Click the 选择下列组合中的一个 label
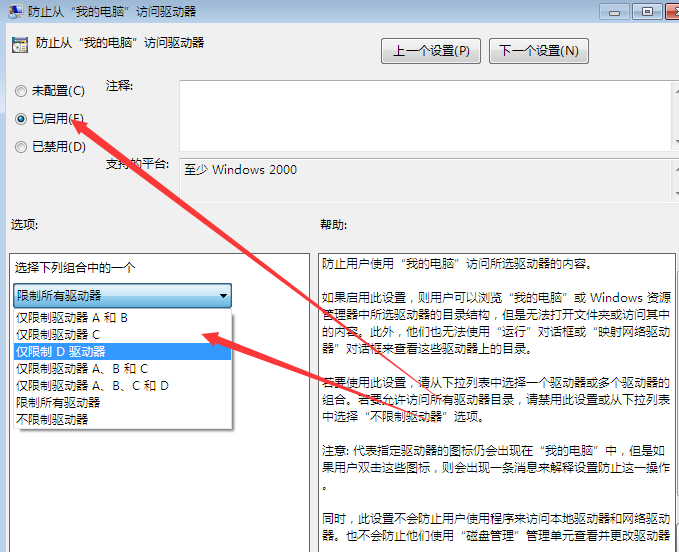This screenshot has width=679, height=552. click(x=75, y=268)
